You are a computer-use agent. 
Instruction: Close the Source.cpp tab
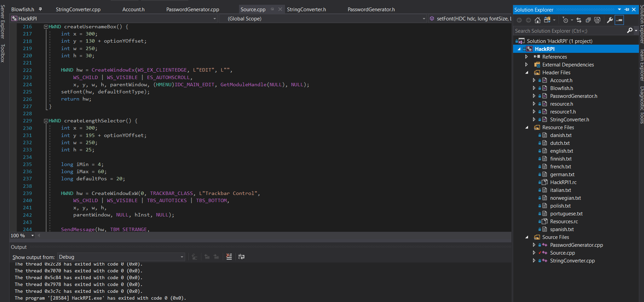pyautogui.click(x=280, y=9)
